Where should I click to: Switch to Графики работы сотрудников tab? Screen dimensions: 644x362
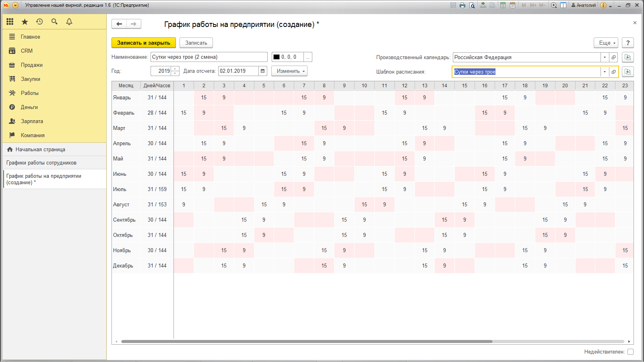tap(54, 162)
